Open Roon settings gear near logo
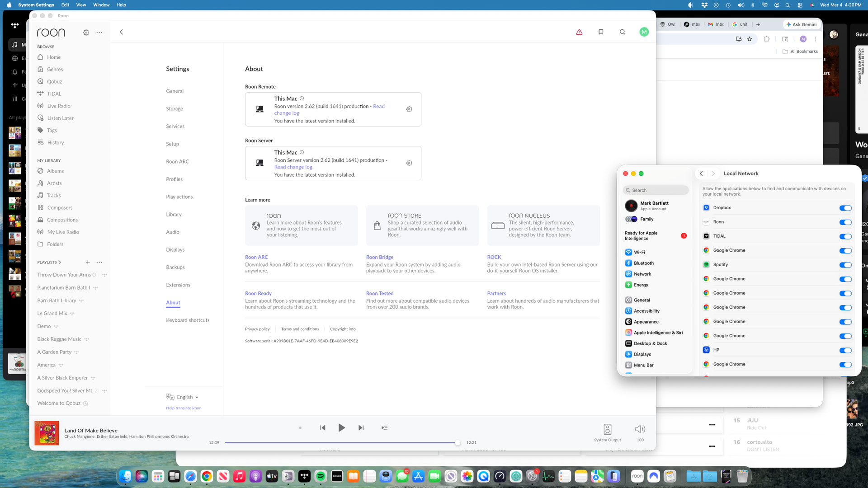 (x=86, y=33)
